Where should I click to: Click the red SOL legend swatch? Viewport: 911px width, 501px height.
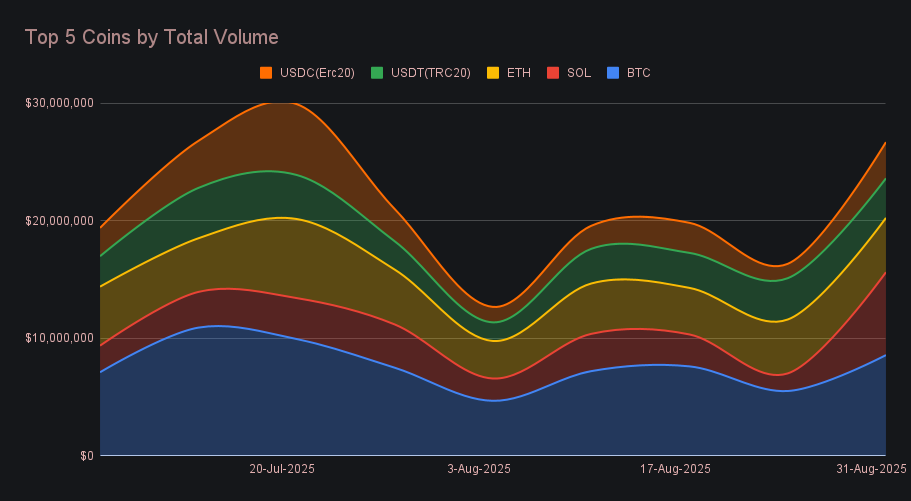coord(553,73)
